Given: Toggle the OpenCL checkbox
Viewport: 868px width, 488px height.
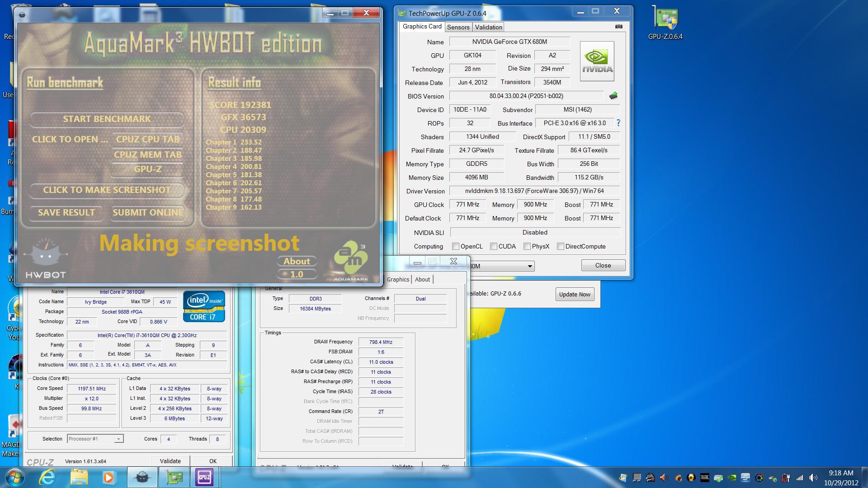Looking at the screenshot, I should point(456,246).
